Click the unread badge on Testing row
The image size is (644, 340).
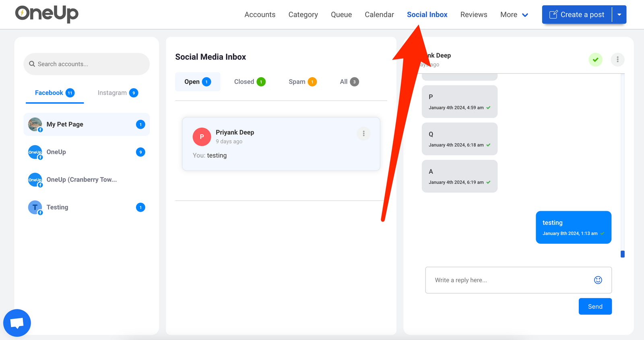140,207
